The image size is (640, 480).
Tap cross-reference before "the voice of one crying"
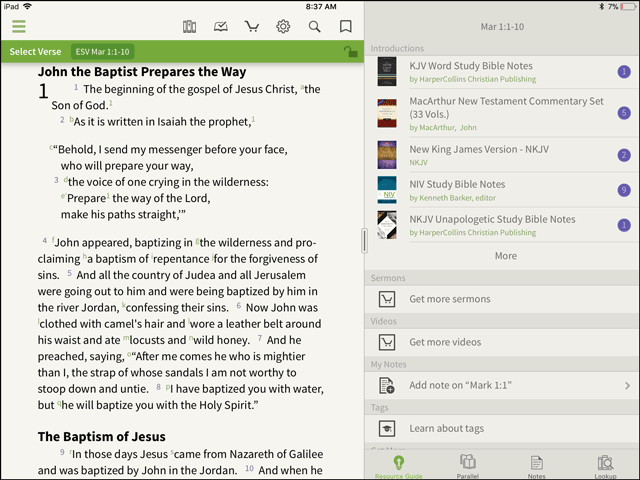[66, 179]
